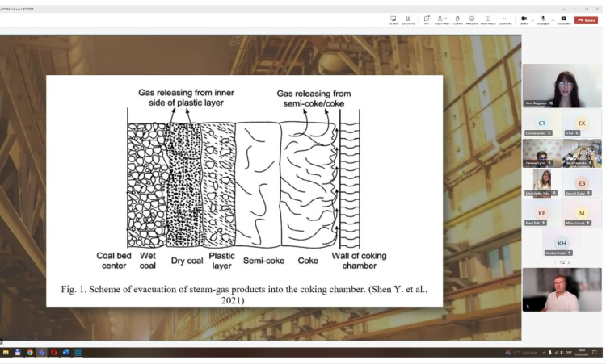This screenshot has height=364, width=606.
Task: Toggle the microphone mute
Action: [x=544, y=19]
